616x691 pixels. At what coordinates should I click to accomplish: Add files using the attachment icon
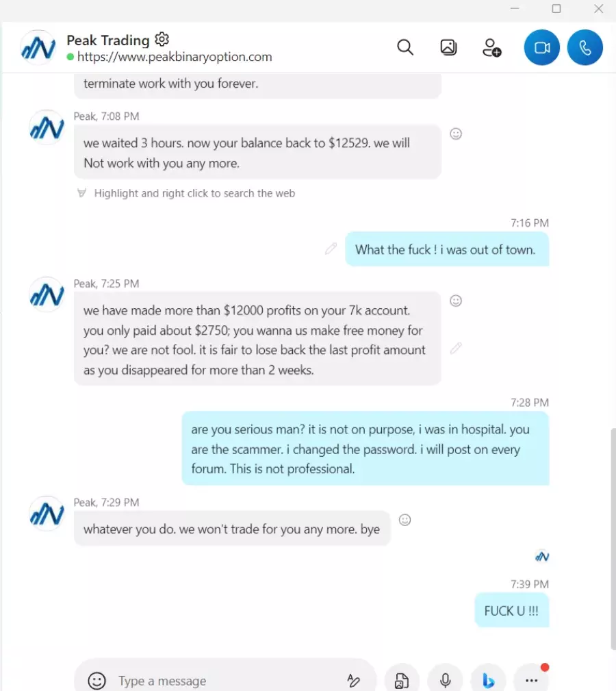point(402,681)
